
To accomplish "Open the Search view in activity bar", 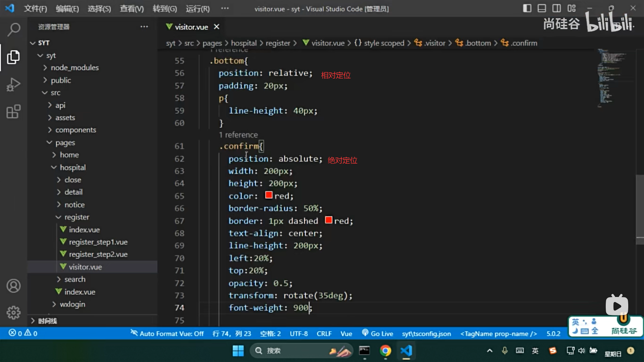I will pyautogui.click(x=13, y=29).
